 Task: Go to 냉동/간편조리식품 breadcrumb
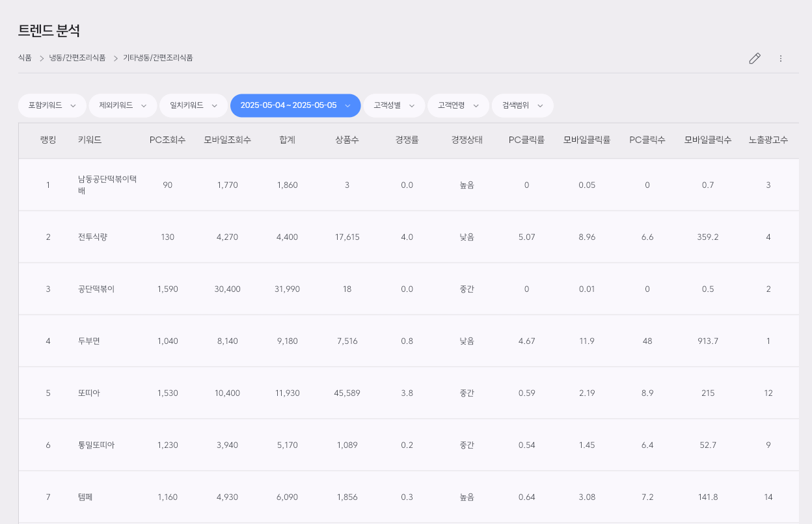tap(77, 58)
